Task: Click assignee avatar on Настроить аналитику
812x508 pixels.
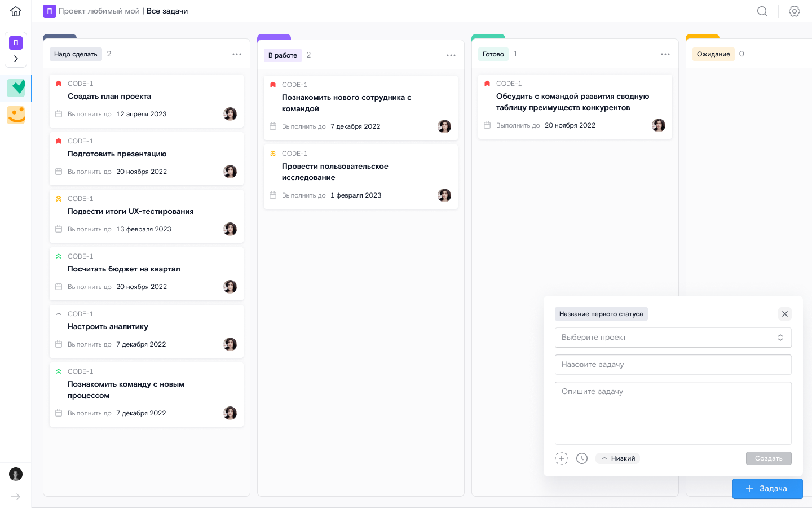Action: click(230, 344)
